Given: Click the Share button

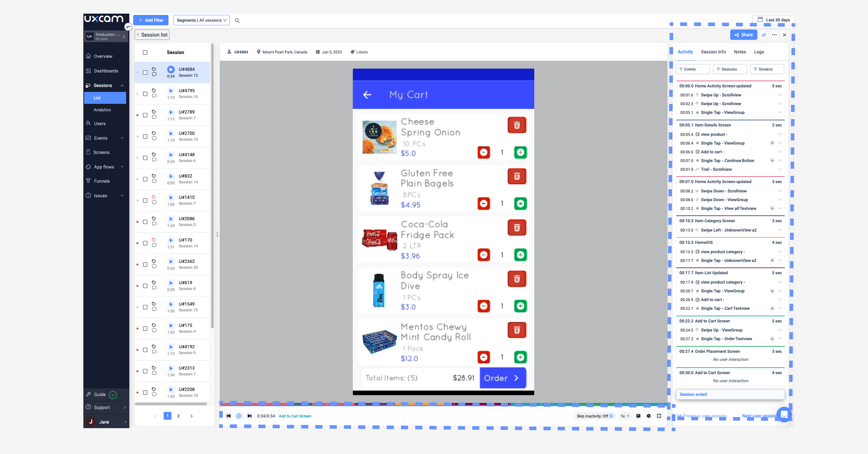Looking at the screenshot, I should pos(743,35).
